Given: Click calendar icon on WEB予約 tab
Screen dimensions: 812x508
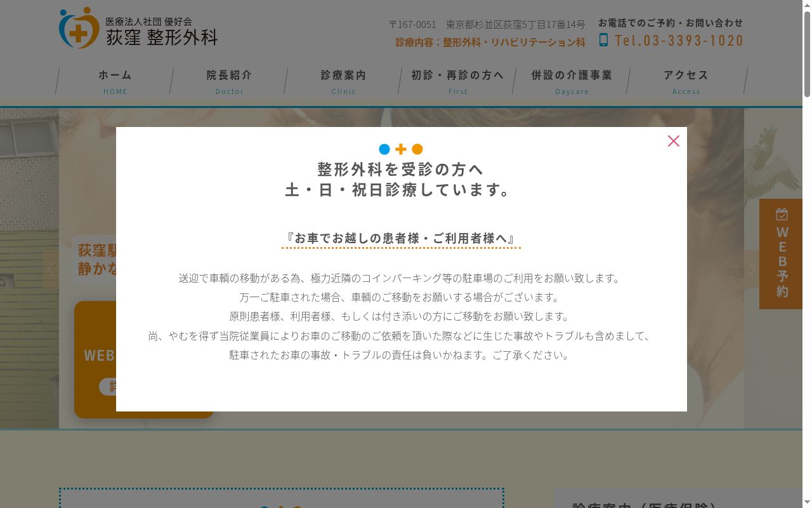Looking at the screenshot, I should pyautogui.click(x=782, y=214).
